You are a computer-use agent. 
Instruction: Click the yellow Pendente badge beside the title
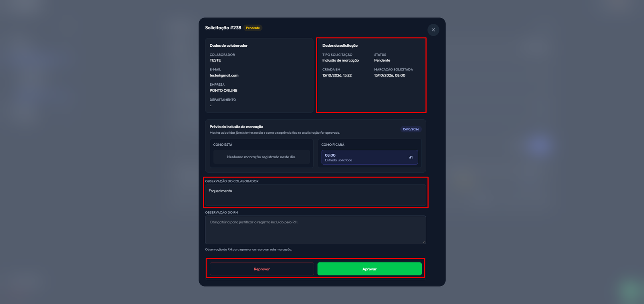[x=253, y=28]
